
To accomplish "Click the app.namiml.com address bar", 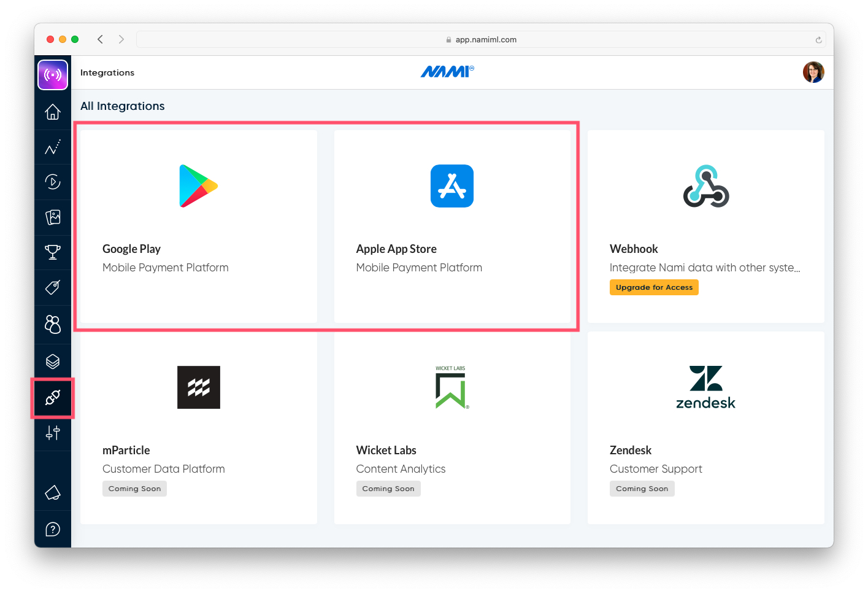I will pos(482,39).
